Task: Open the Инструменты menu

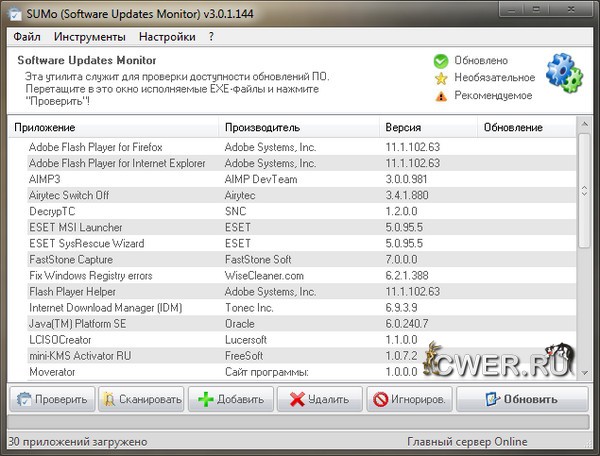Action: click(90, 37)
